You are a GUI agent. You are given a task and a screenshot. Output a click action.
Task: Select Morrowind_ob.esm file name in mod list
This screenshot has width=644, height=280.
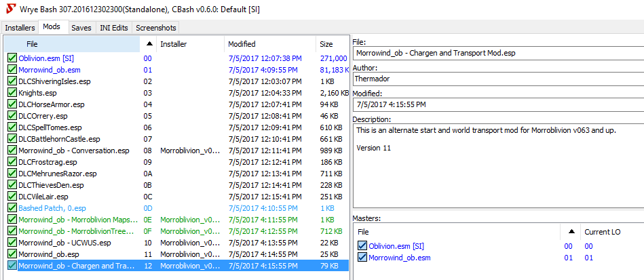pos(50,70)
